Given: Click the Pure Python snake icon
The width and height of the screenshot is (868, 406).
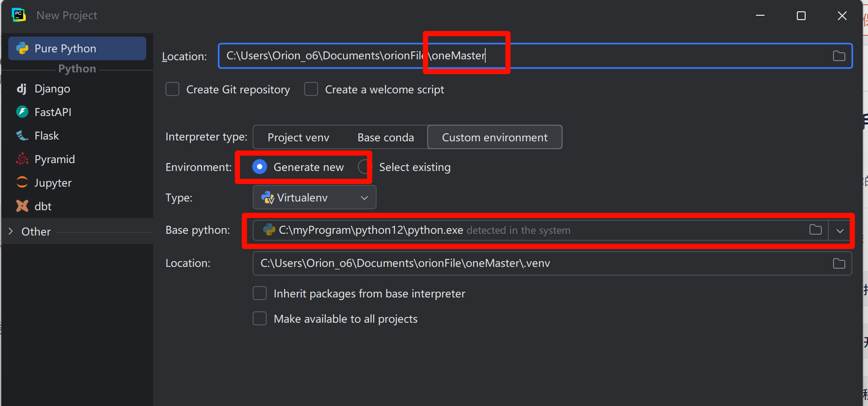Looking at the screenshot, I should click(x=22, y=48).
